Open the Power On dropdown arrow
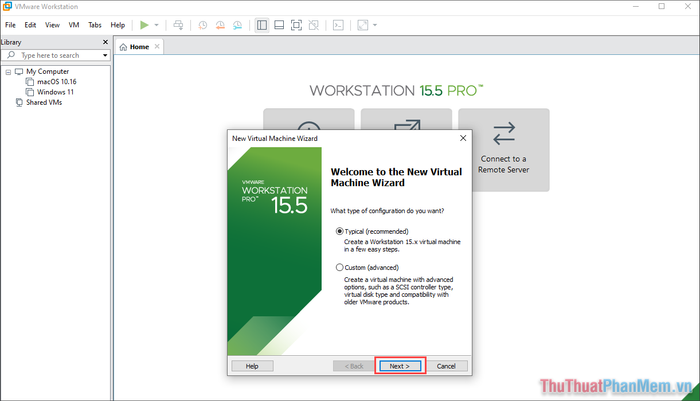 (156, 25)
